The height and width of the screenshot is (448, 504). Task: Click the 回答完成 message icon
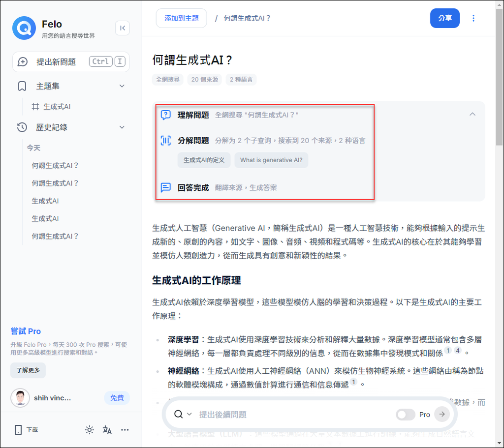tap(166, 187)
